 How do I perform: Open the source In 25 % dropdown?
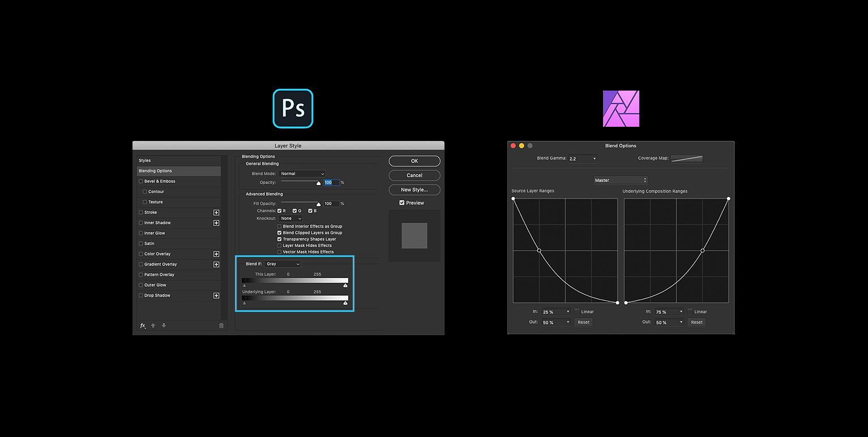(x=556, y=312)
